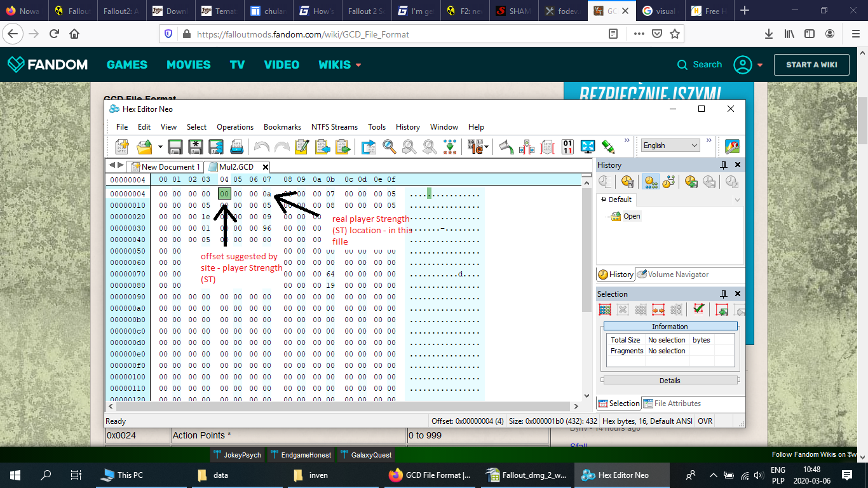Click the Select All grid icon in Selection panel
The height and width of the screenshot is (488, 868).
pyautogui.click(x=605, y=309)
